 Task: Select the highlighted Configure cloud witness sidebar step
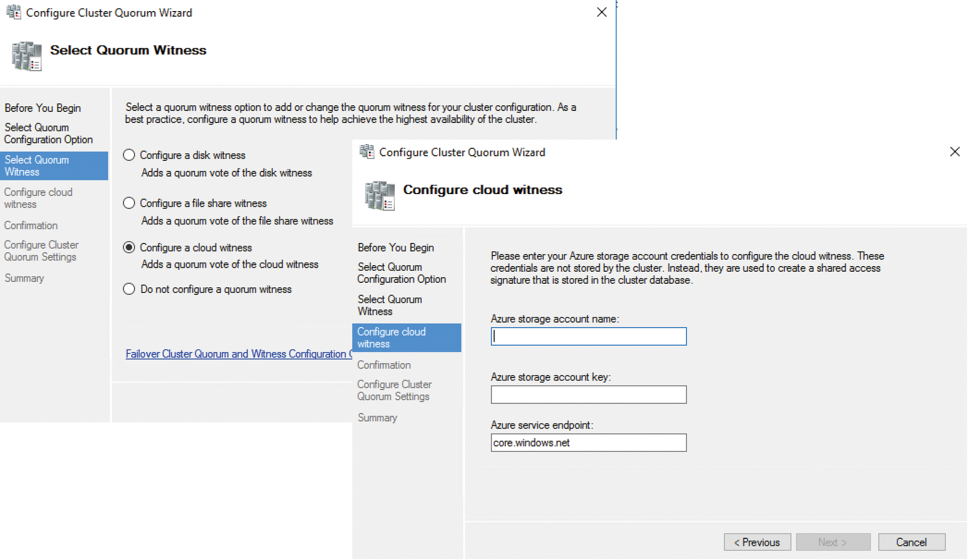click(x=391, y=337)
